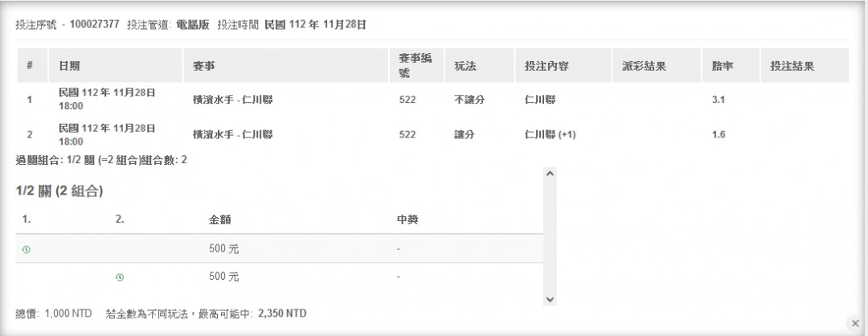
Task: Click the 賠率 column header
Action: (723, 66)
